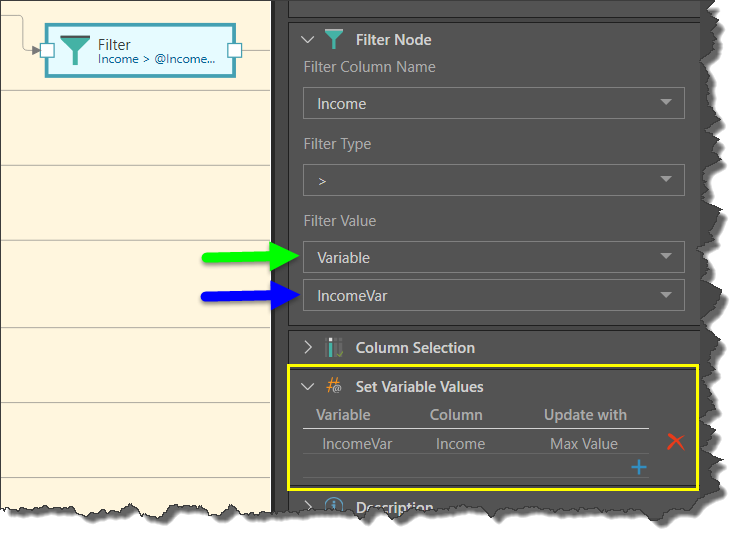Expand the Column Selection section chevron
Viewport: 744px width, 545px height.
[x=308, y=348]
